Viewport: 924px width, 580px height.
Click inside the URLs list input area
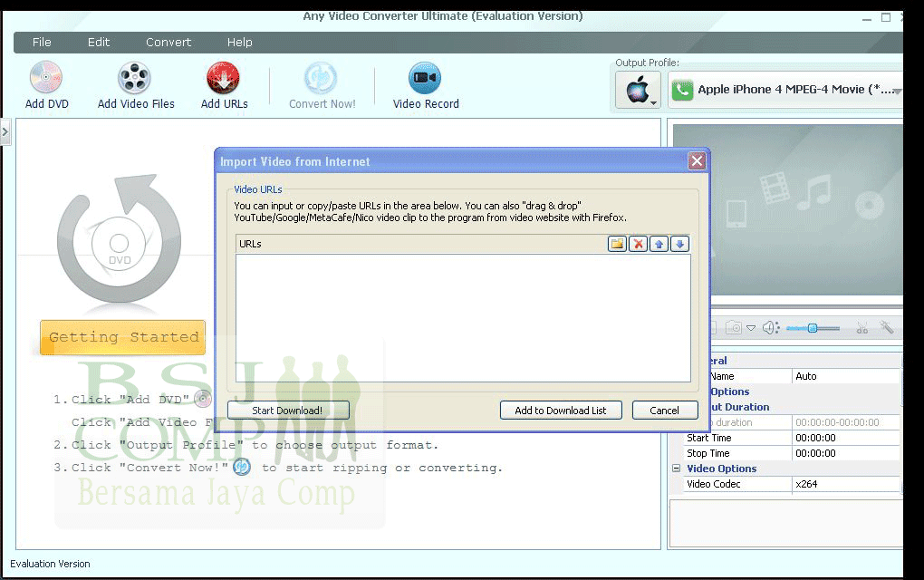pos(463,318)
